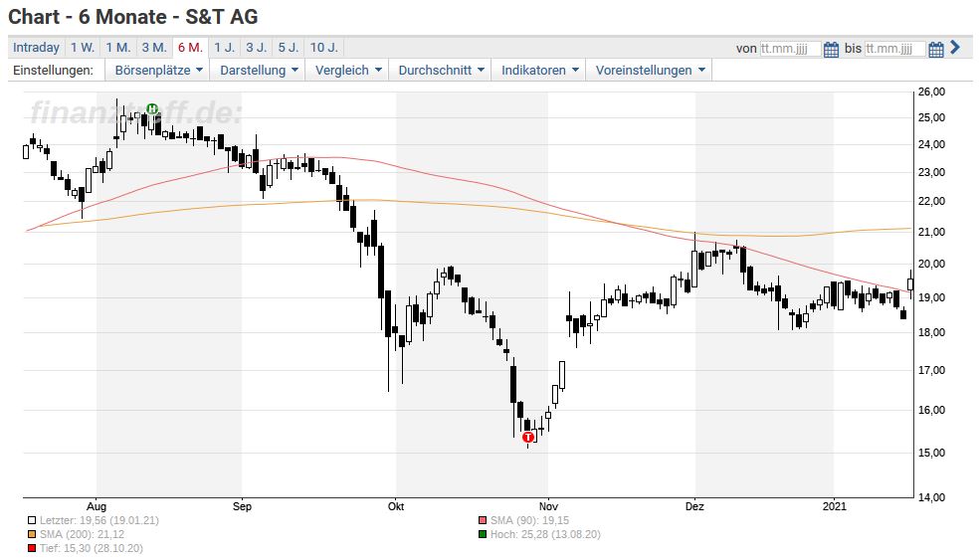Select the 6 M. timeframe tab
This screenshot has height=559, width=980.
190,48
